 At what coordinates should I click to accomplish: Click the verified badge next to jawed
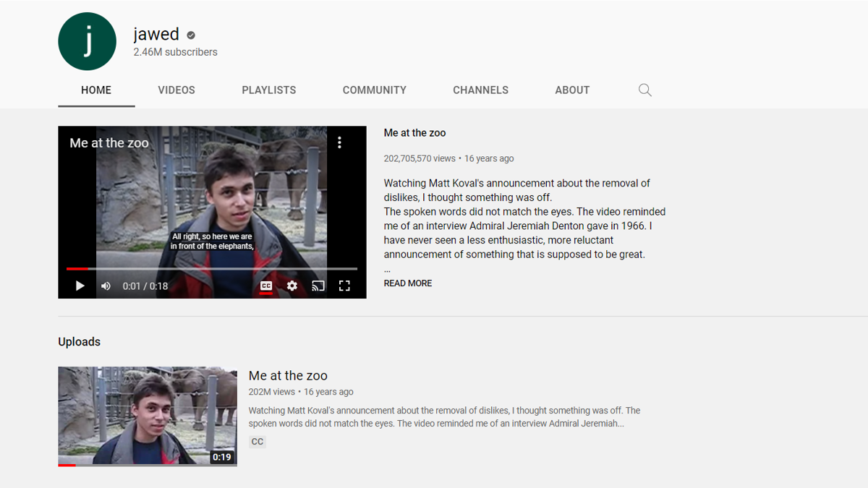(191, 35)
